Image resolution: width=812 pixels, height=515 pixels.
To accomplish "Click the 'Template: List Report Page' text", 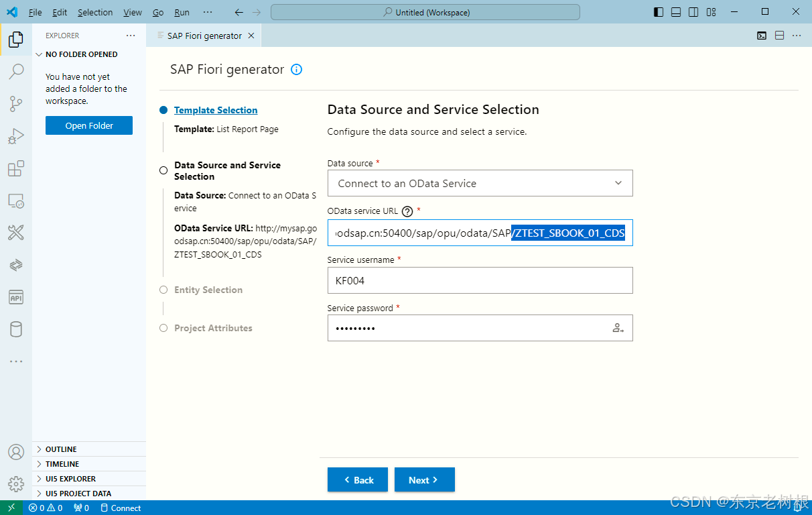I will pyautogui.click(x=226, y=129).
